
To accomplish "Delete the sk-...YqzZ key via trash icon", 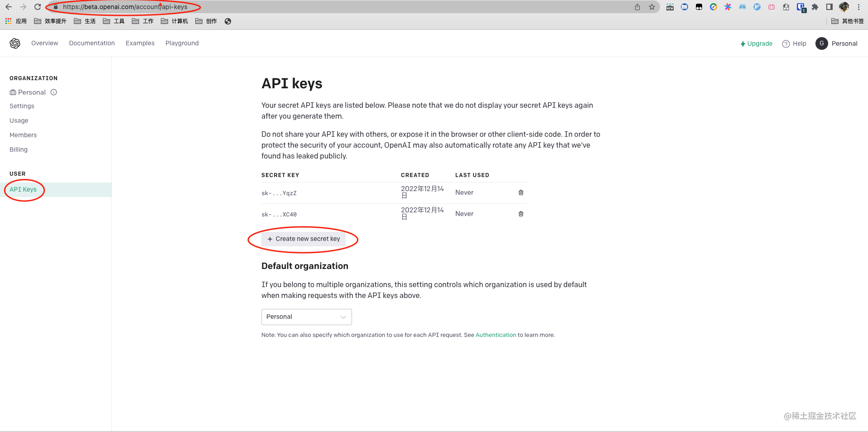I will pyautogui.click(x=521, y=192).
